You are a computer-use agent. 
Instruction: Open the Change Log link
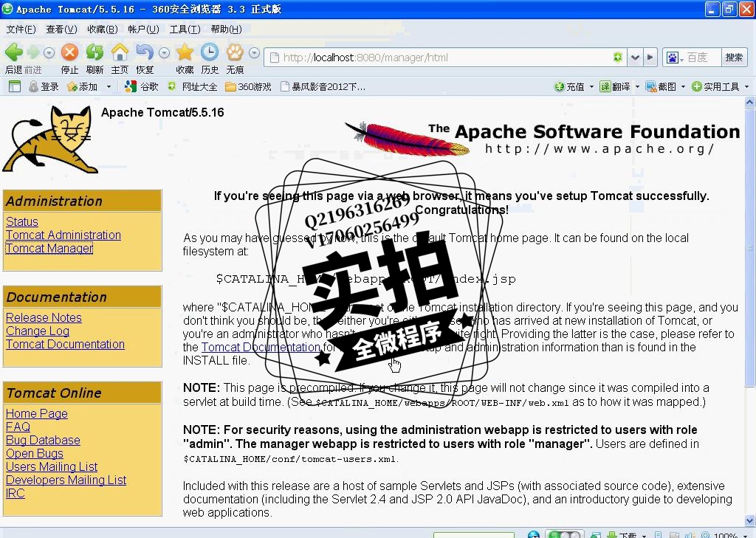click(38, 331)
